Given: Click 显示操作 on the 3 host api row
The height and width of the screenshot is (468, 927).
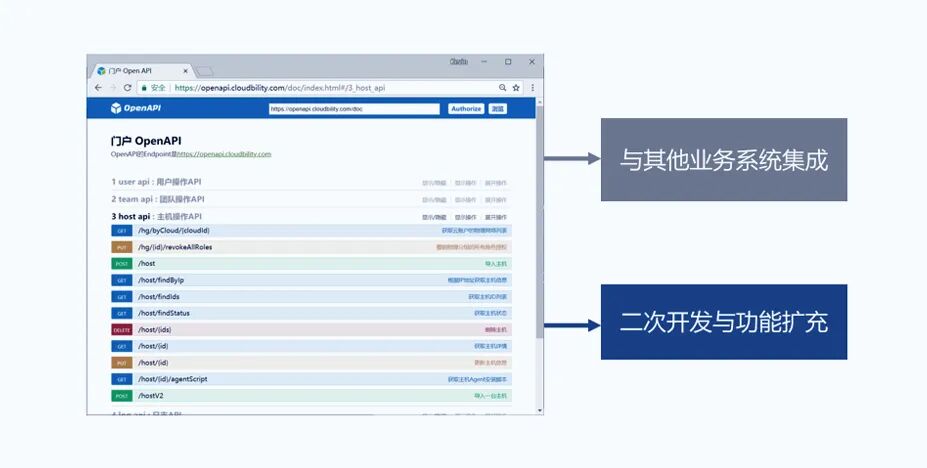Looking at the screenshot, I should pos(465,217).
